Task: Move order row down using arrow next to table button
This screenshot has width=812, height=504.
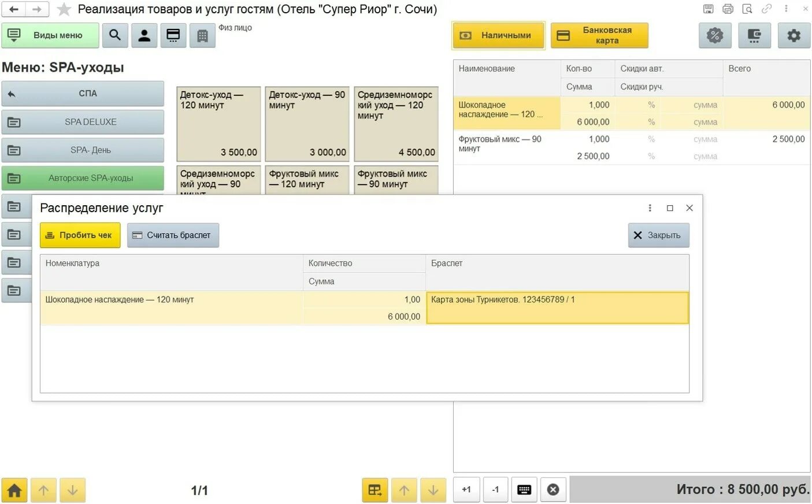Action: 433,490
